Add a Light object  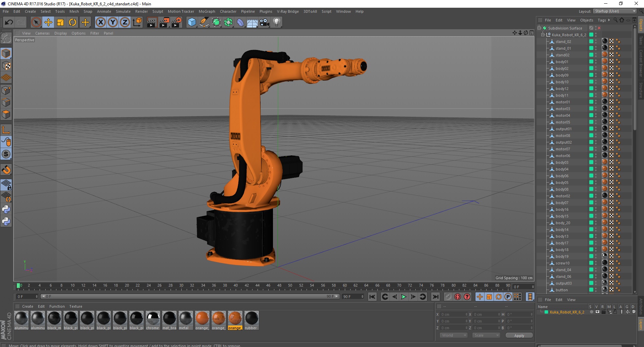coord(277,22)
